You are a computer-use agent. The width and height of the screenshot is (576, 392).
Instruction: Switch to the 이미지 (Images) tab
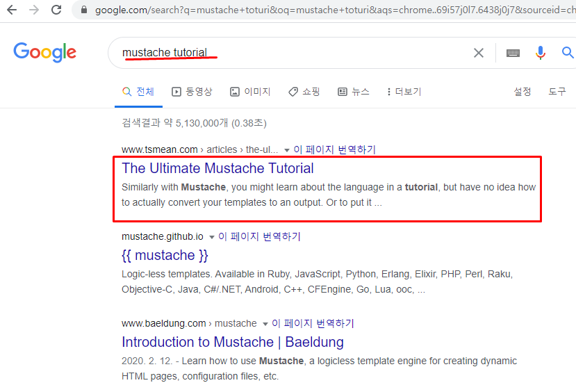250,92
